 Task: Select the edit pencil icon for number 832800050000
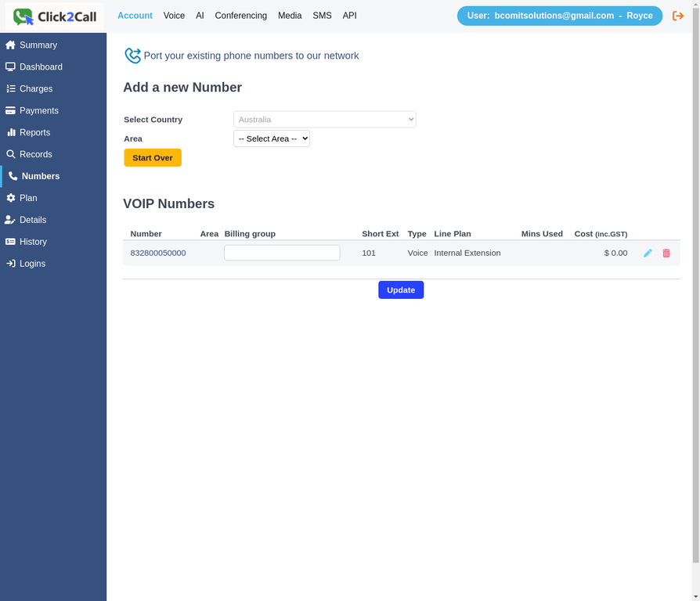pos(648,253)
